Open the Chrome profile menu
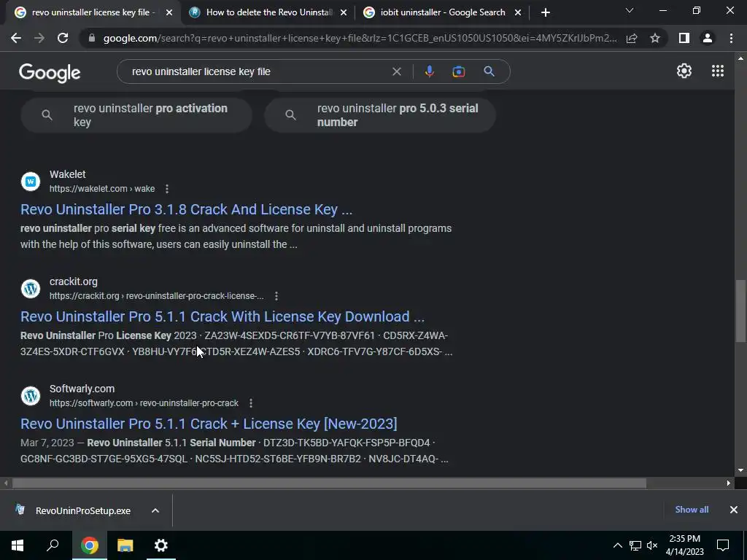Viewport: 747px width, 560px height. (x=708, y=38)
